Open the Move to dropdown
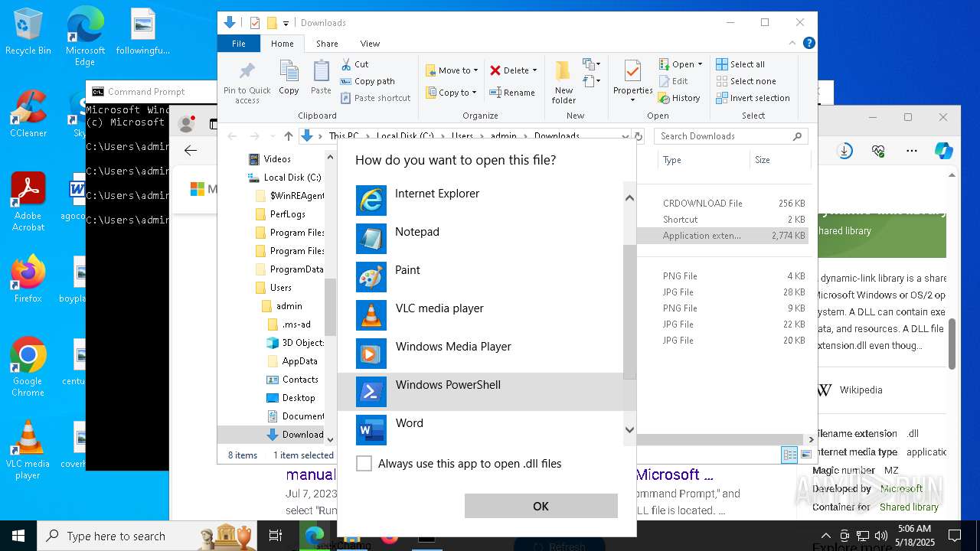The height and width of the screenshot is (551, 980). click(x=452, y=70)
